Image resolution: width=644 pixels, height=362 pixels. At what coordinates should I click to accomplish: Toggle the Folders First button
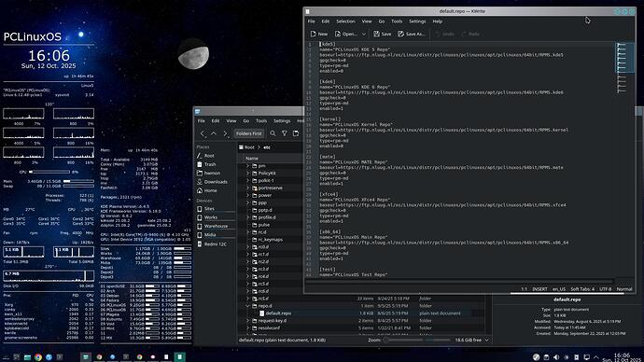[x=248, y=133]
